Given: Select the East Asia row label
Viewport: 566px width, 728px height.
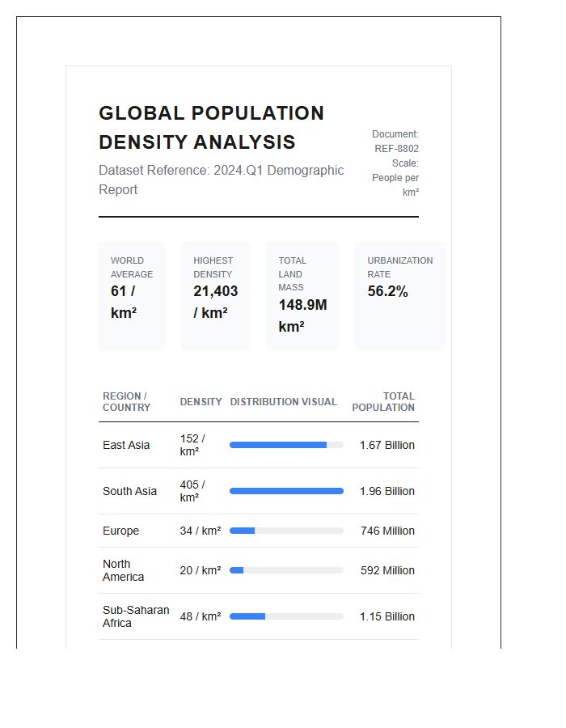Looking at the screenshot, I should (126, 445).
